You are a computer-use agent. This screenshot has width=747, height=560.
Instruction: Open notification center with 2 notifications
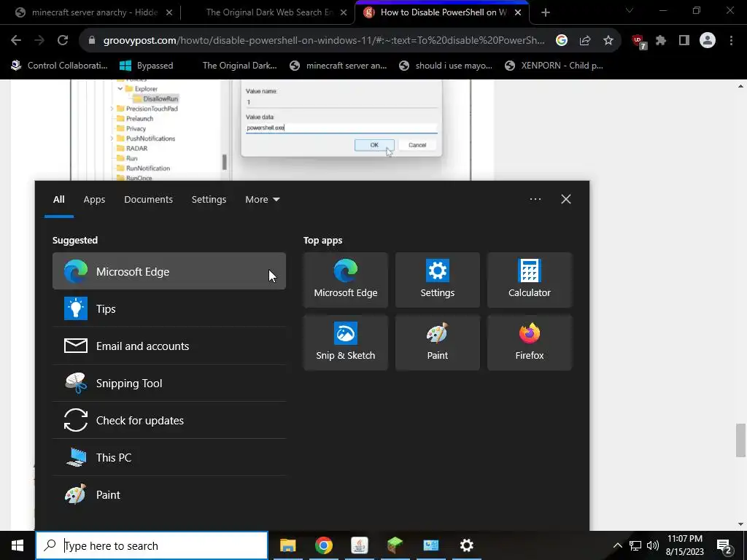tap(724, 547)
